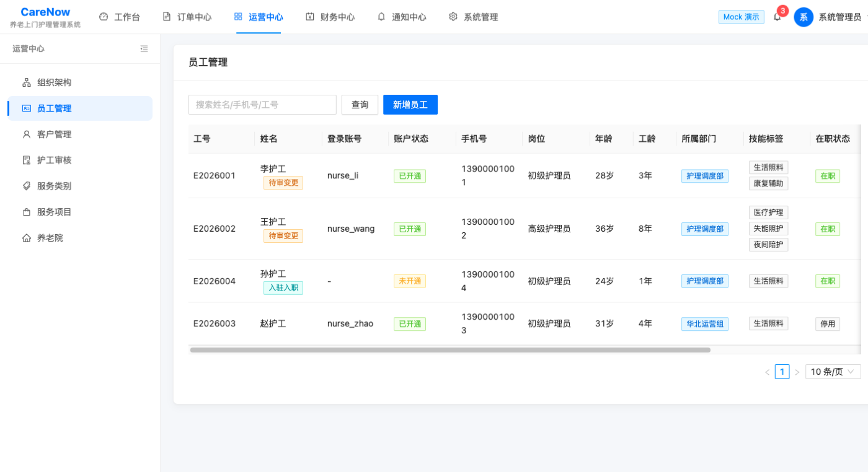Screen dimensions: 868x472
Task: Click the gear icon beside 系统管理
Action: [453, 17]
